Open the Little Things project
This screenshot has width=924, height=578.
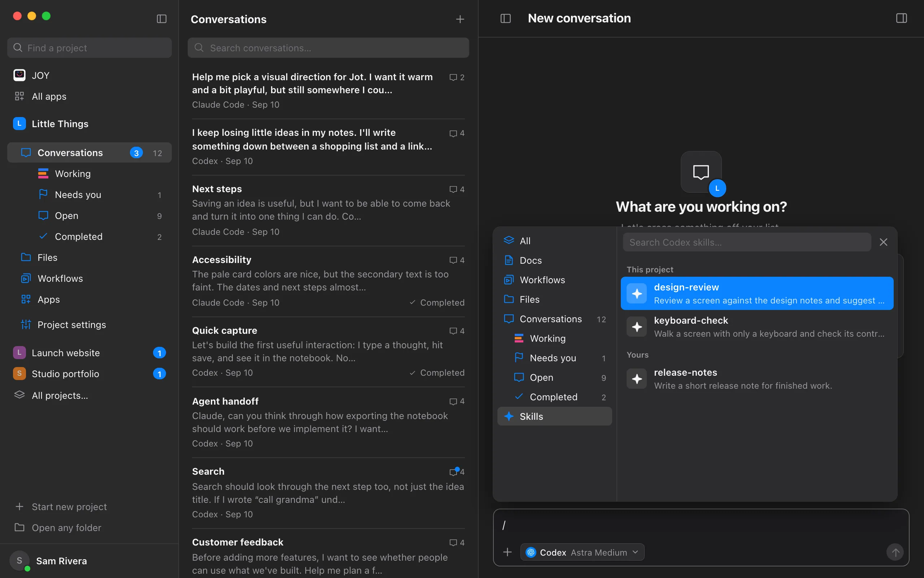click(x=90, y=124)
